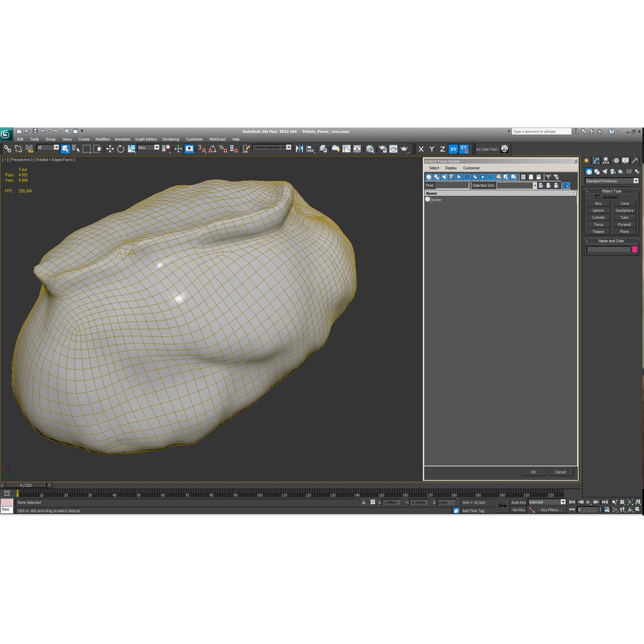644x644 pixels.
Task: Select the puree object in list
Action: pos(436,200)
